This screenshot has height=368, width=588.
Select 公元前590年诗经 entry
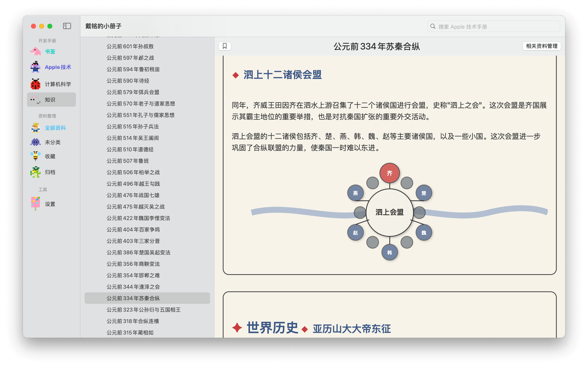coord(147,81)
